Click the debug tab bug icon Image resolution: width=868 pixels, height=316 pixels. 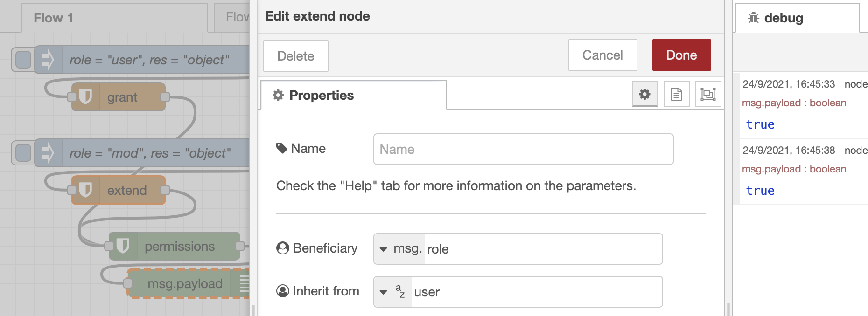tap(753, 18)
